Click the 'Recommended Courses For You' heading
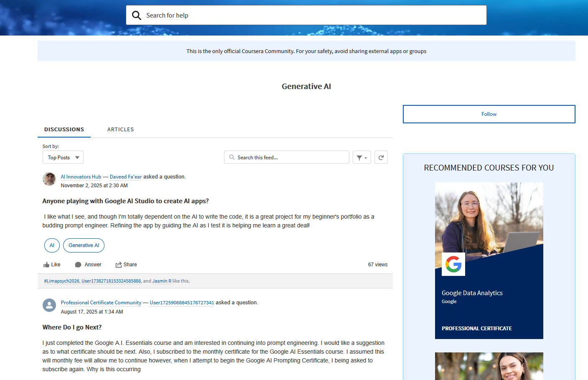 (489, 168)
